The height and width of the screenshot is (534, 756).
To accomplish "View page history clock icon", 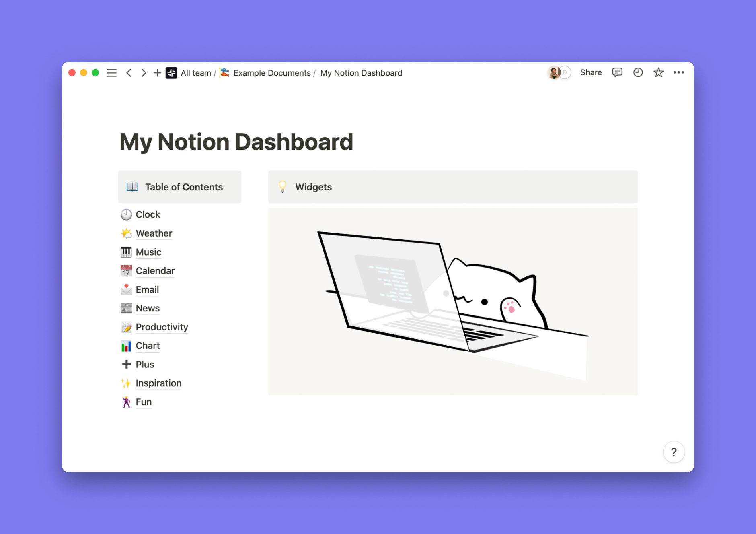I will point(638,72).
